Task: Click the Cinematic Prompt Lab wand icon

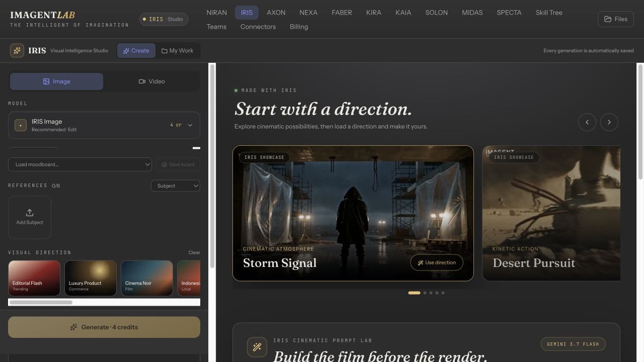Action: coord(257,347)
